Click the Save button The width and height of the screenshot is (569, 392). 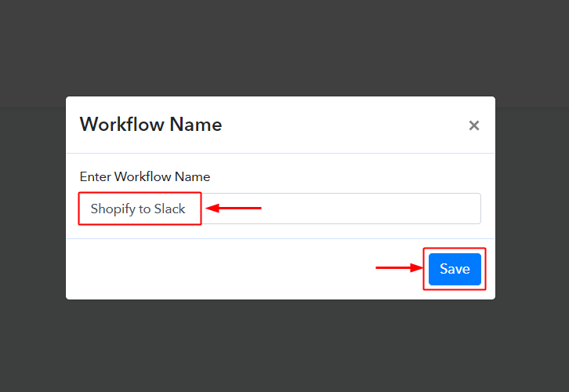coord(455,269)
